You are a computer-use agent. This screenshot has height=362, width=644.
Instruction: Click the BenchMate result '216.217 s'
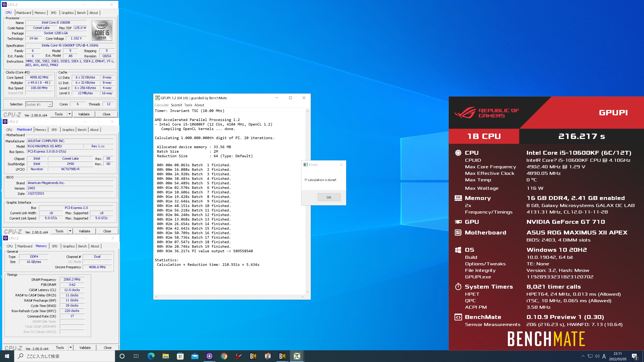pyautogui.click(x=581, y=136)
